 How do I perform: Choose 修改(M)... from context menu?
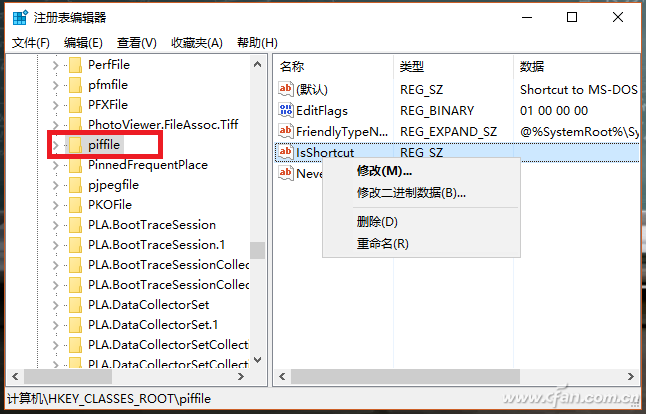(421, 171)
